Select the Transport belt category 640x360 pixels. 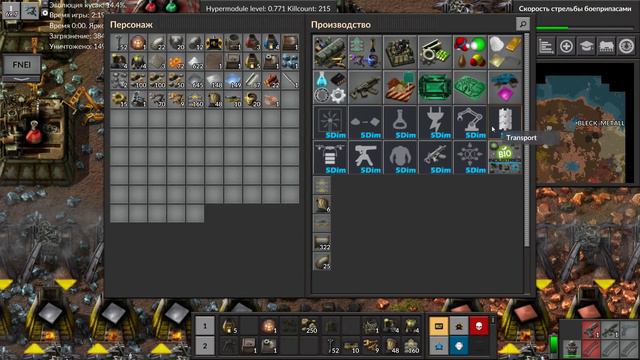point(505,122)
